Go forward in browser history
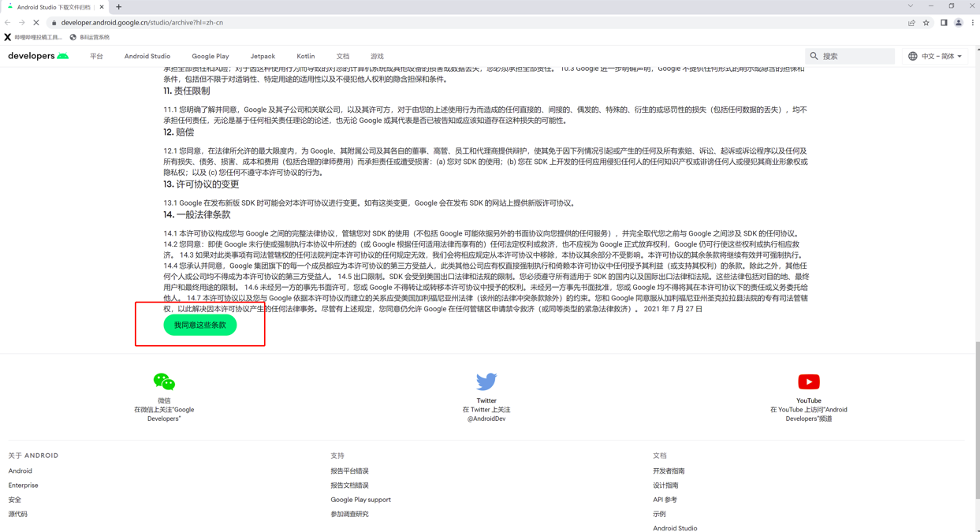 tap(22, 23)
